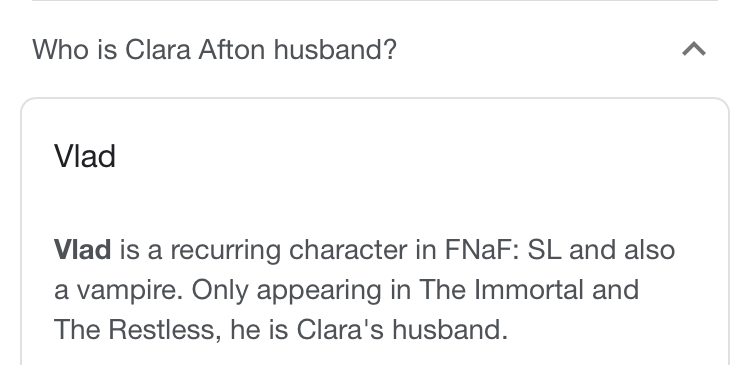Collapse the answer using the up chevron

point(694,49)
